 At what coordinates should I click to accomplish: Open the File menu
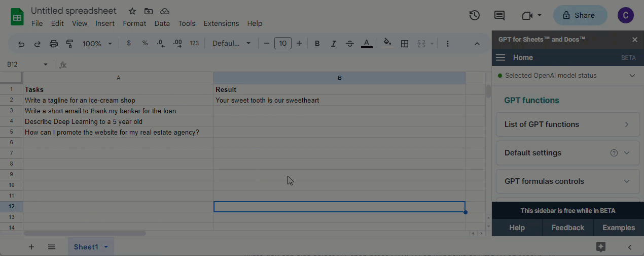tap(37, 23)
